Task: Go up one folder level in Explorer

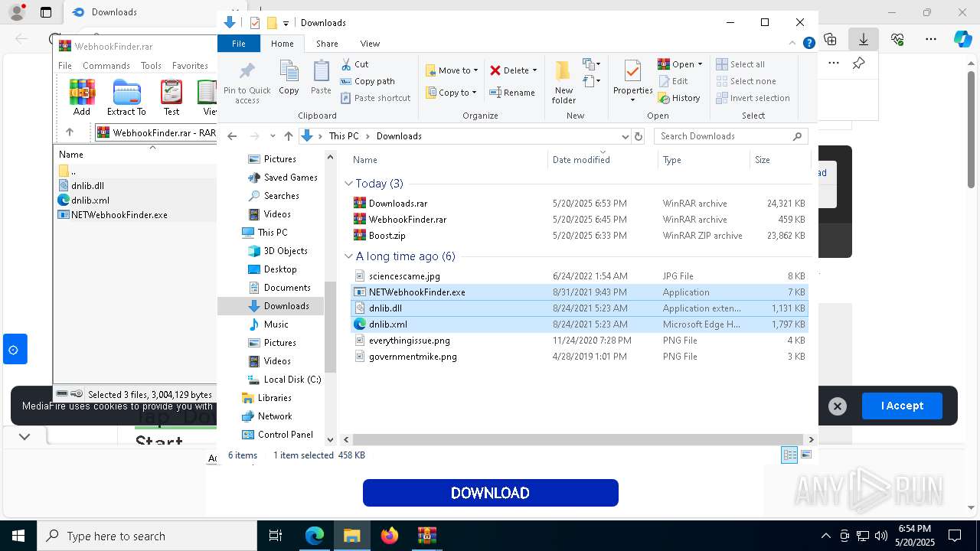Action: 288,136
